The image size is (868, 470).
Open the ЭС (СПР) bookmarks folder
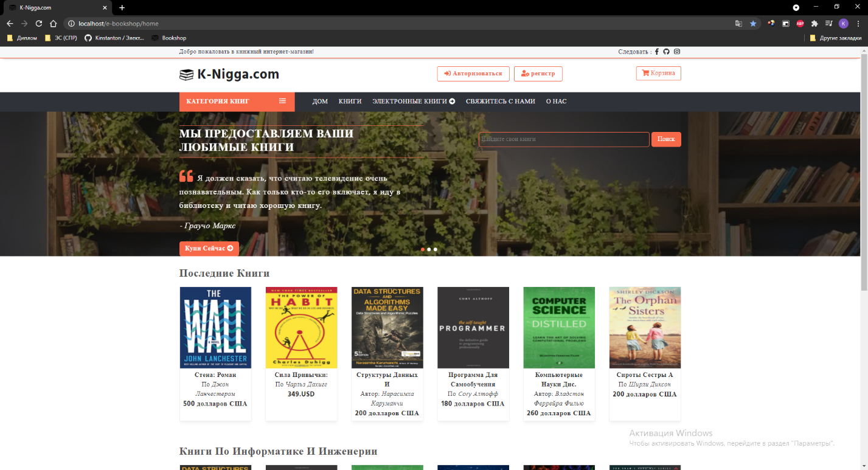(x=61, y=38)
